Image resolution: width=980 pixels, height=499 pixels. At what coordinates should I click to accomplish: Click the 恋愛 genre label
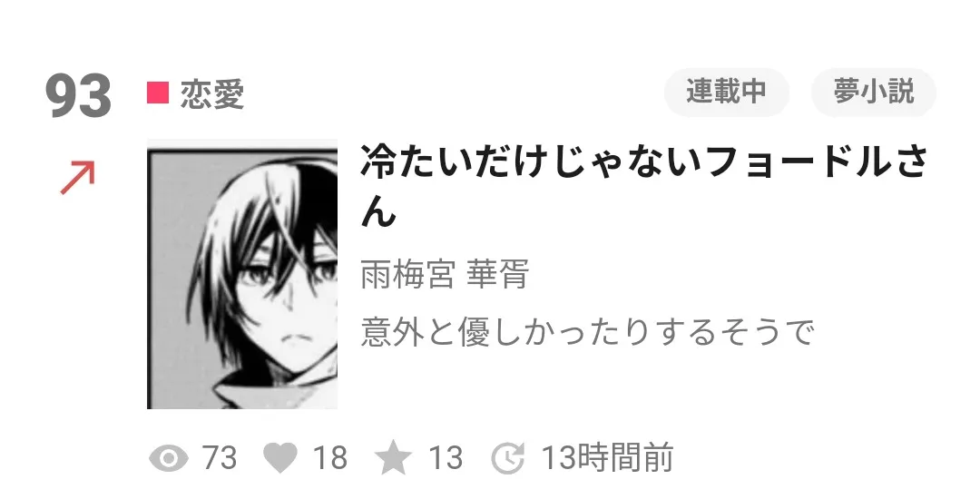211,94
